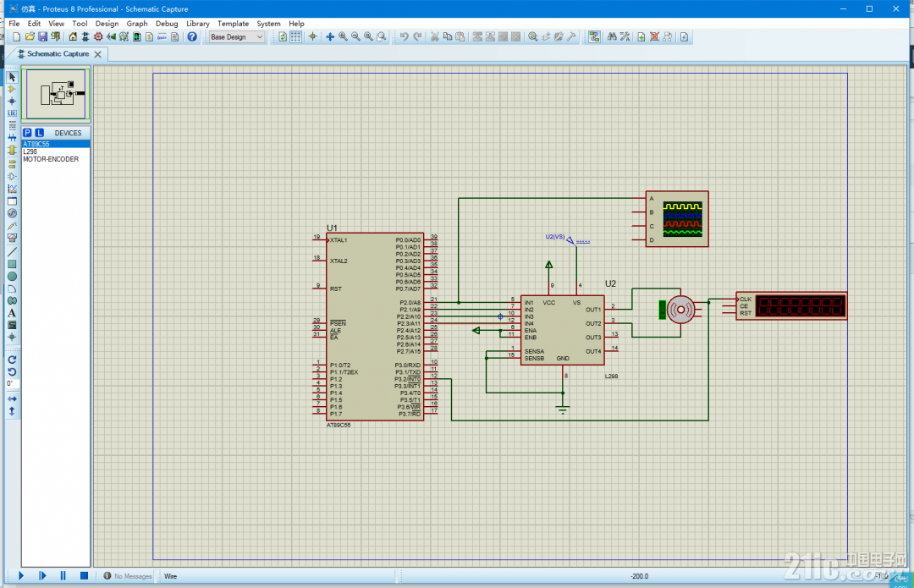The width and height of the screenshot is (914, 588).
Task: Open the Edit menu
Action: click(35, 24)
